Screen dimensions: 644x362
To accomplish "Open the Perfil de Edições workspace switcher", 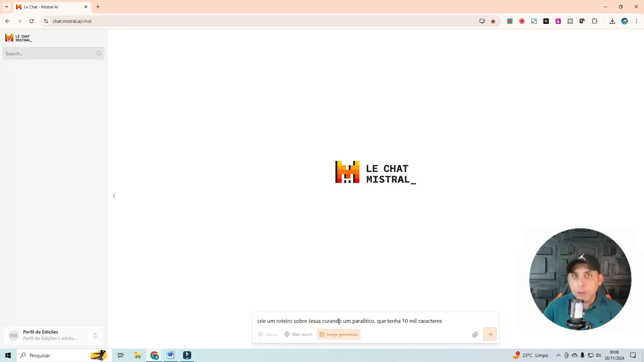I will 54,335.
